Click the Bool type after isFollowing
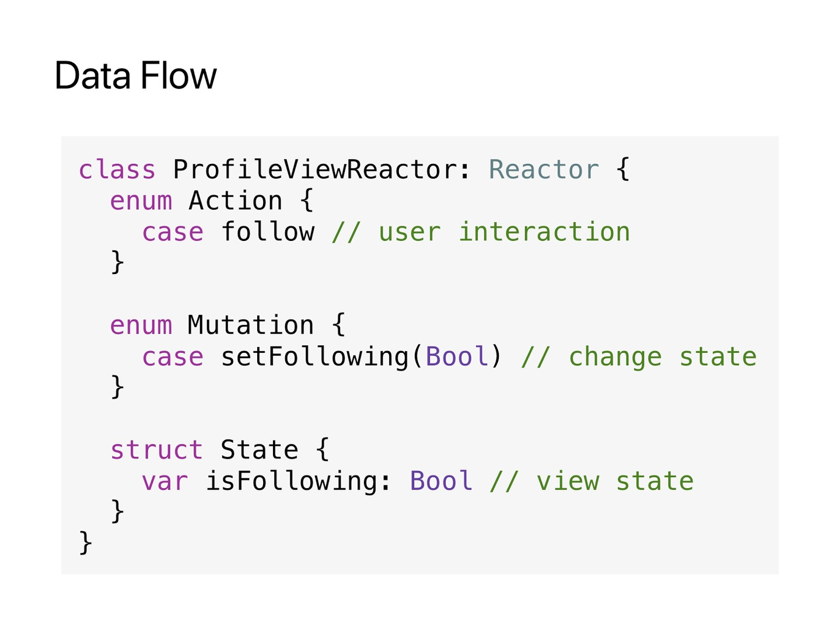The height and width of the screenshot is (630, 840). click(x=441, y=482)
